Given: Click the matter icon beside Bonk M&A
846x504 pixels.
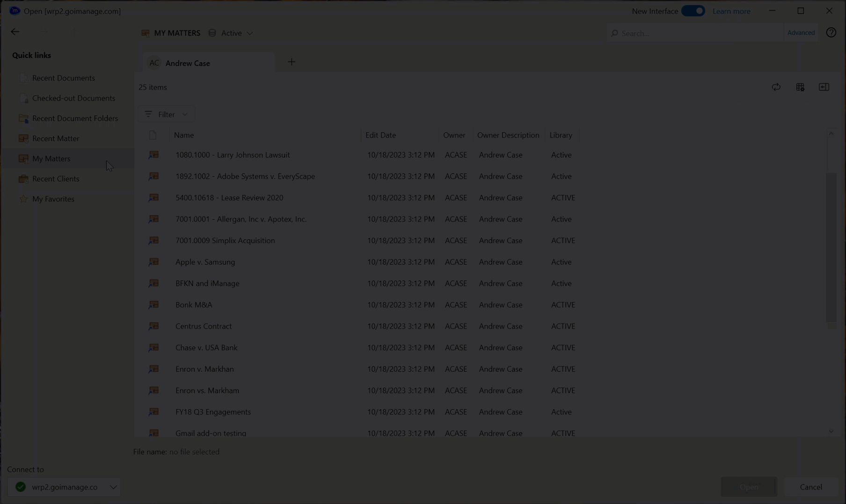Looking at the screenshot, I should 153,305.
